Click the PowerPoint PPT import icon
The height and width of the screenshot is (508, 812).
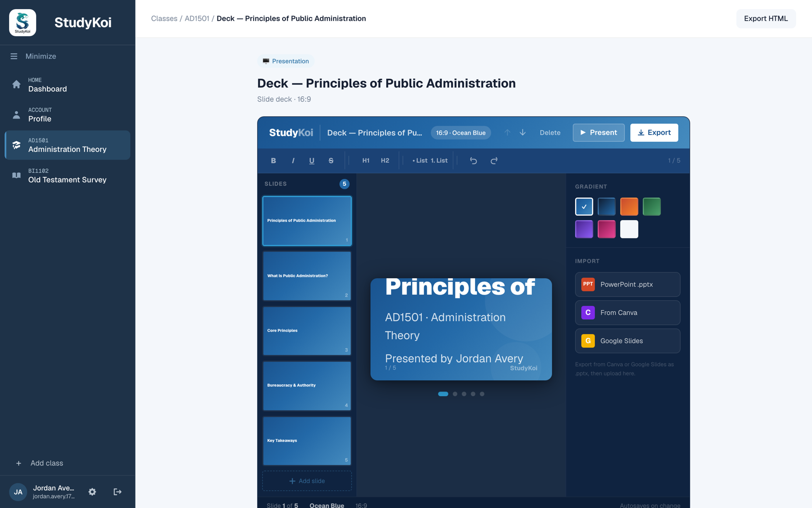point(588,284)
